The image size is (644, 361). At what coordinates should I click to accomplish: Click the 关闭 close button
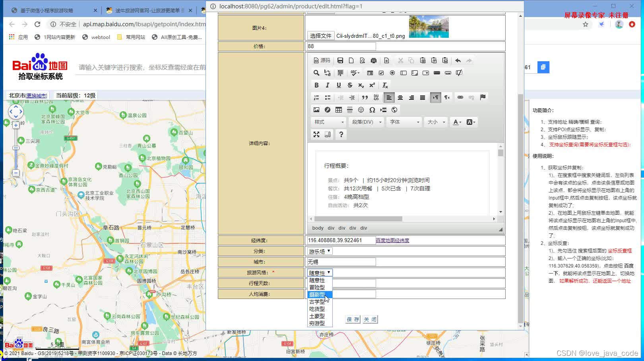370,319
